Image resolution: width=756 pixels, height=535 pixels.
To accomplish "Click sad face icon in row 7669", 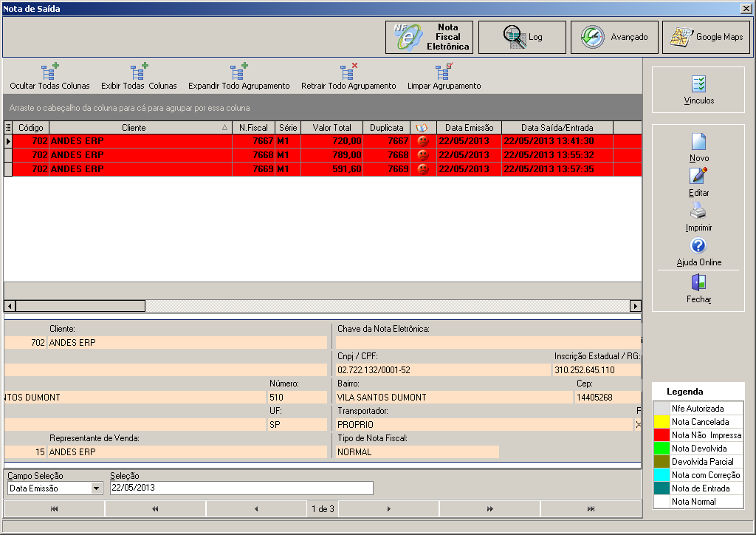I will tap(423, 169).
